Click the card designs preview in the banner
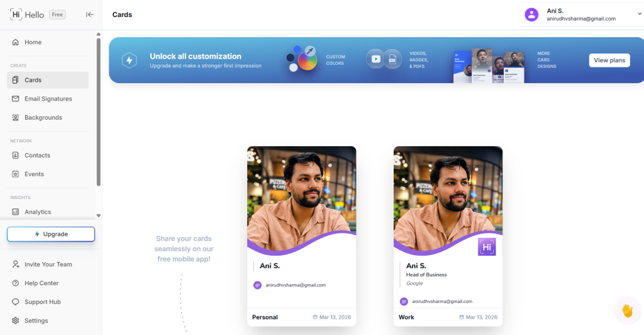The image size is (644, 335). (489, 65)
